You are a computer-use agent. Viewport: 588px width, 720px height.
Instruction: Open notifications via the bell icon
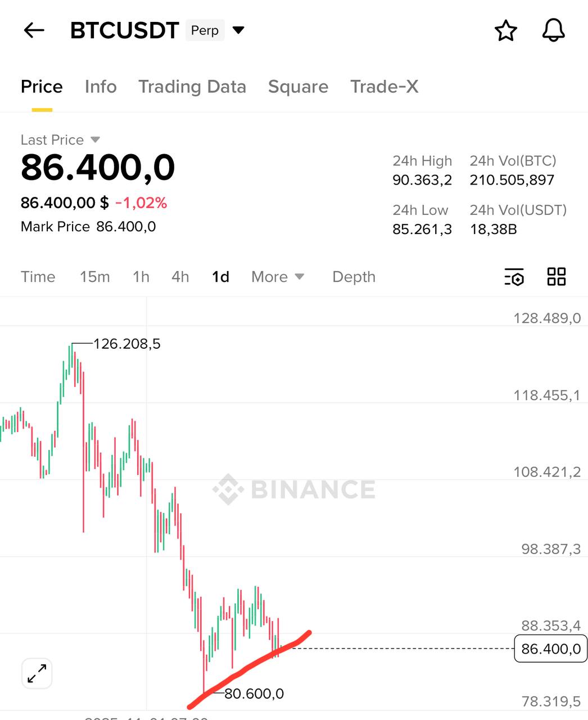click(553, 31)
